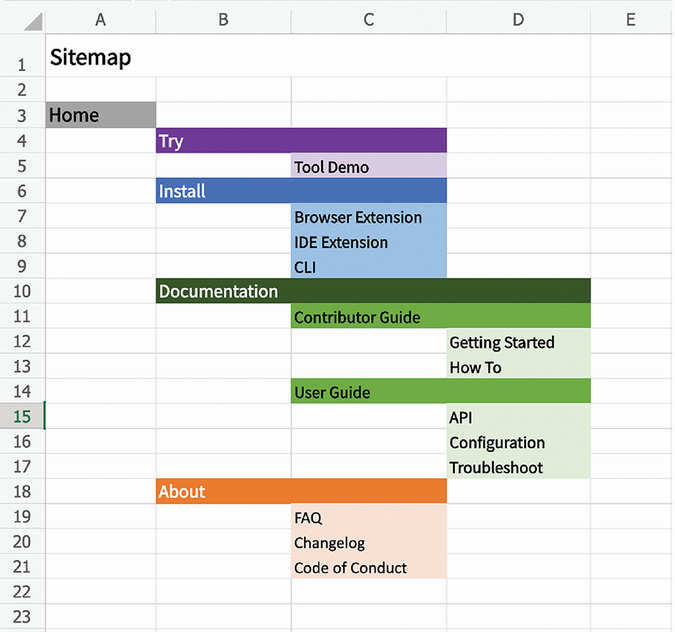The width and height of the screenshot is (675, 632).
Task: Click the purple Try cell
Action: [x=223, y=141]
